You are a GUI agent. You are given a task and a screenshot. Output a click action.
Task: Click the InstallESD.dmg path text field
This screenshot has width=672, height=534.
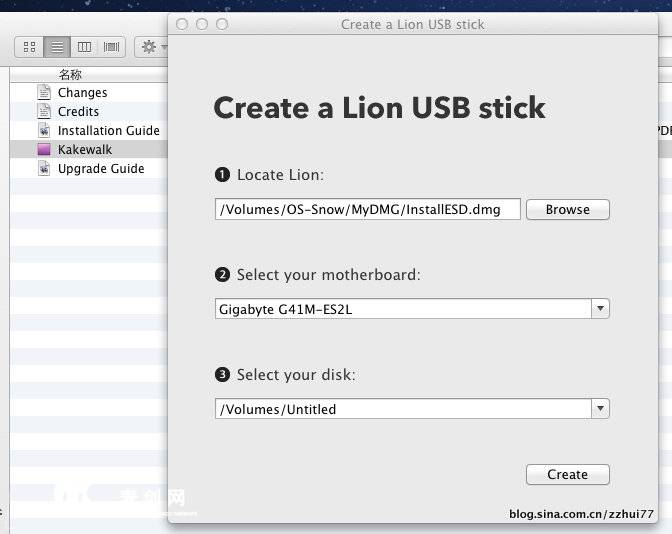[x=367, y=209]
